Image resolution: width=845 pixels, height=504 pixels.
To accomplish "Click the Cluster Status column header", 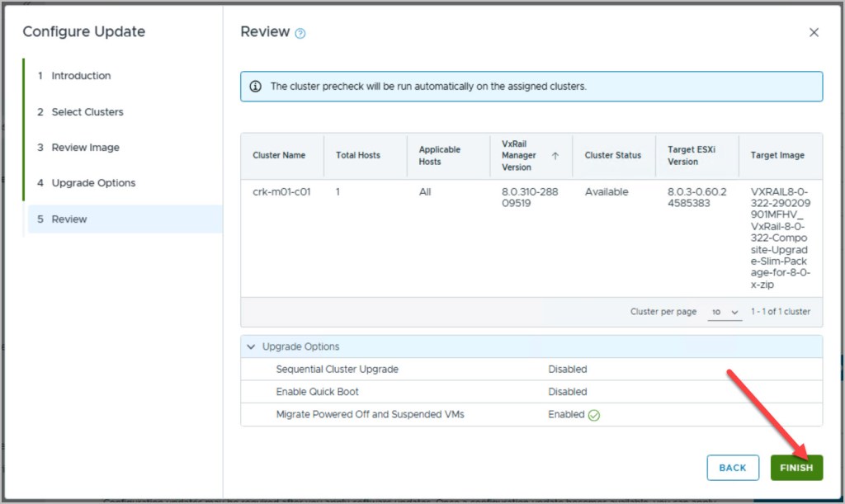I will pos(612,155).
